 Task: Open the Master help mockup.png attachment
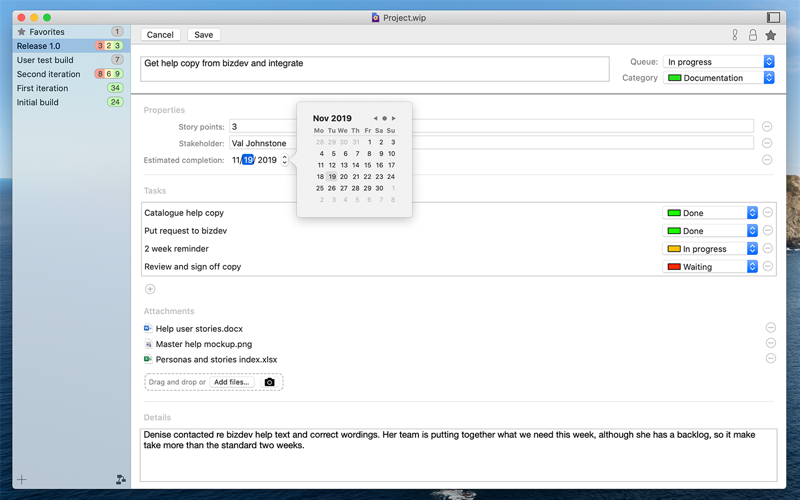pos(204,344)
